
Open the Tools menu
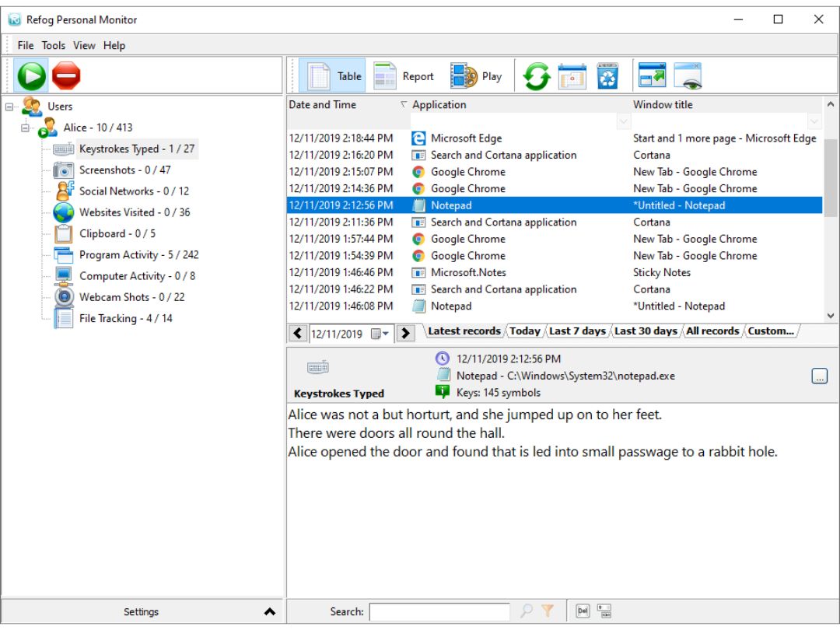pyautogui.click(x=54, y=46)
